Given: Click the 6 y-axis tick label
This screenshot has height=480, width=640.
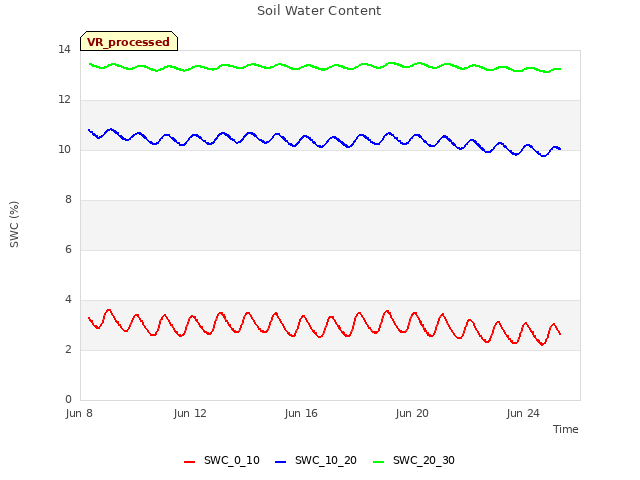Looking at the screenshot, I should pyautogui.click(x=68, y=250).
